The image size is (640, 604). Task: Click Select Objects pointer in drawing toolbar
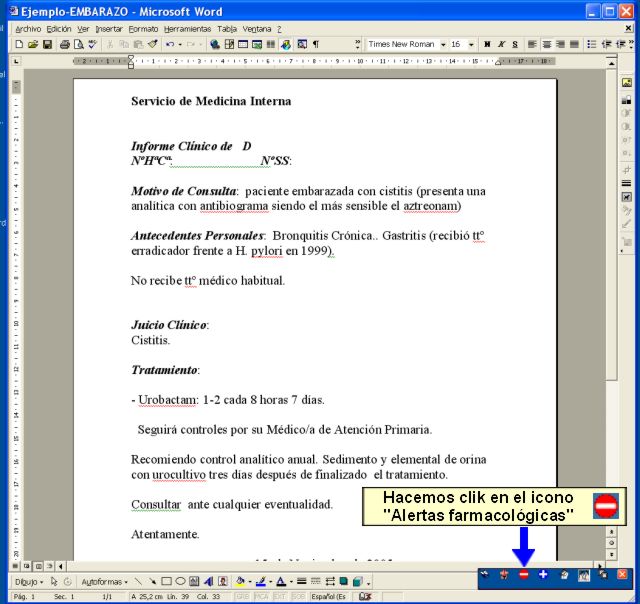[x=54, y=582]
